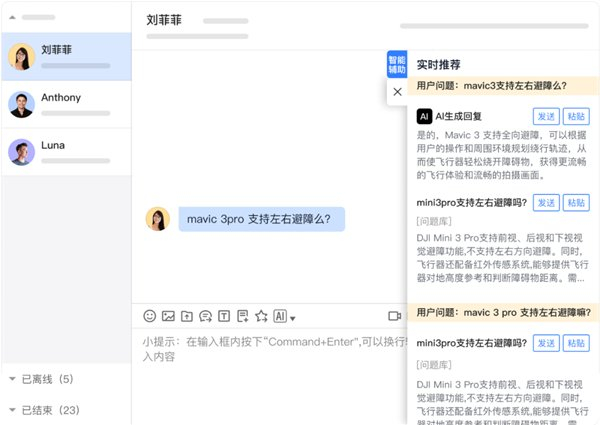Click the AI生成回复 answer text
Image resolution: width=600 pixels, height=425 pixels.
pos(501,155)
